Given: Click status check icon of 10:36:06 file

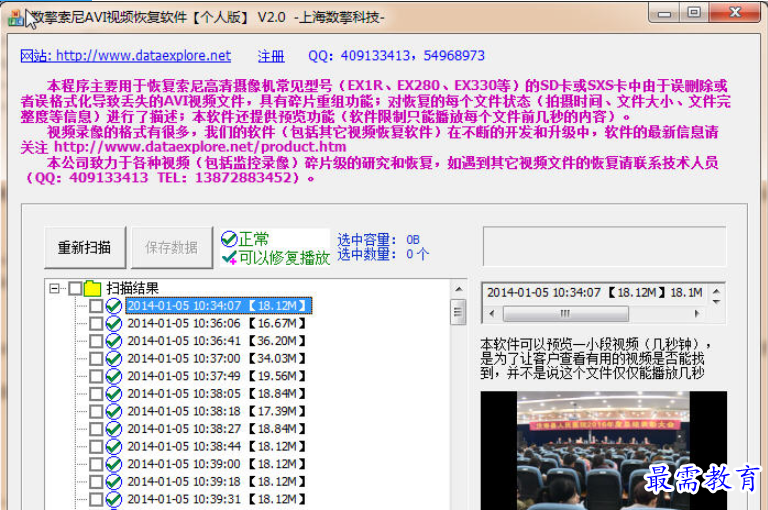Looking at the screenshot, I should pyautogui.click(x=114, y=323).
